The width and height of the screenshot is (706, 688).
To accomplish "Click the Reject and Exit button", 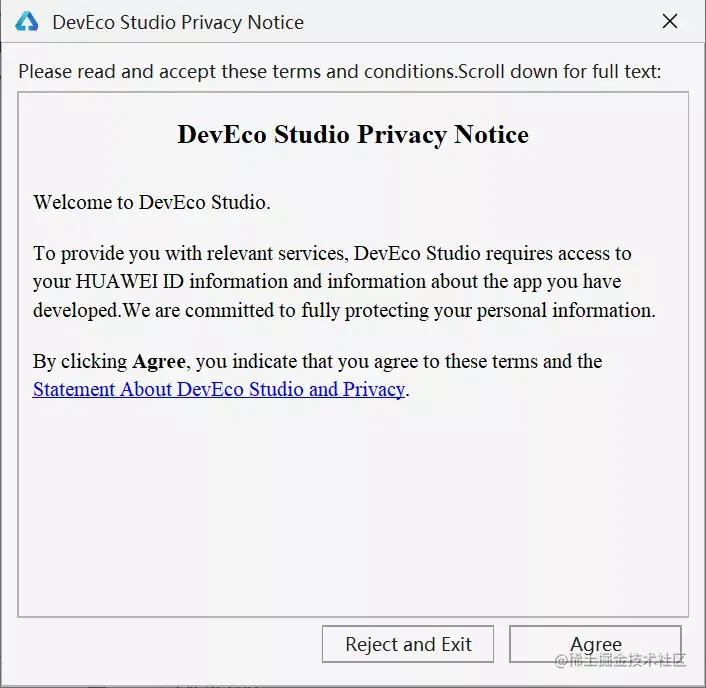I will tap(408, 644).
